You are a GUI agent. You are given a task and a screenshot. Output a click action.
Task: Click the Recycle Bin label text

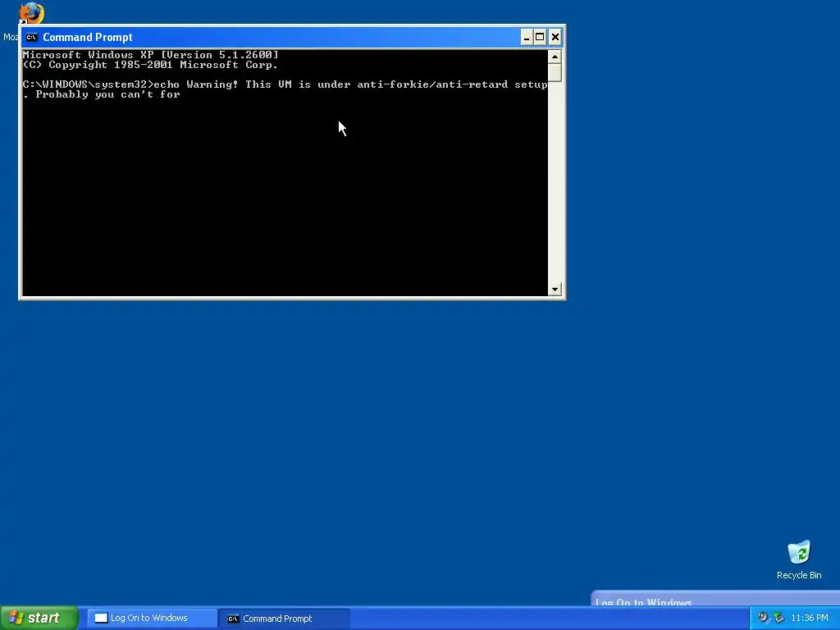[799, 575]
